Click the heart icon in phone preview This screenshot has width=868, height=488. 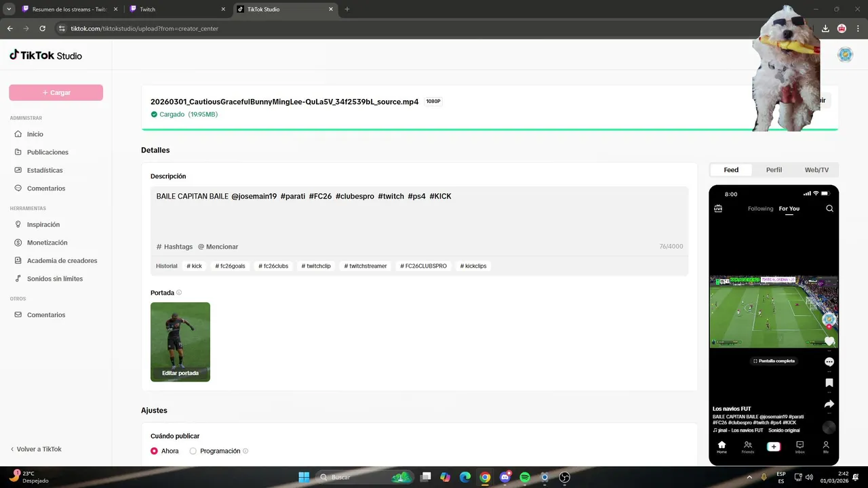tap(829, 341)
